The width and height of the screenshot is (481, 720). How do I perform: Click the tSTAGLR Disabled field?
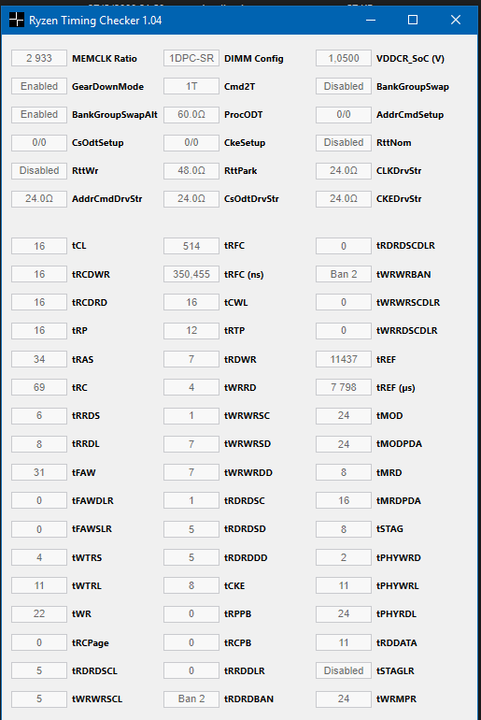[x=344, y=670]
